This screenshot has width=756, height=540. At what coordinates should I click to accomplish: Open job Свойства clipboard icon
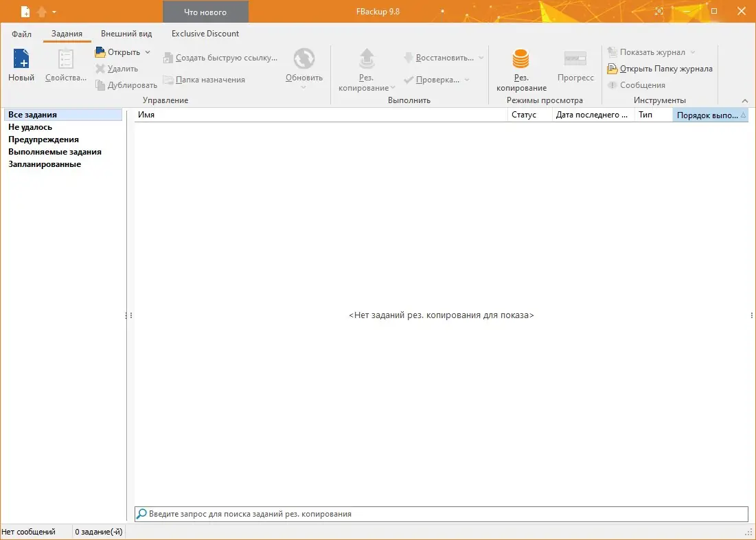pos(65,59)
